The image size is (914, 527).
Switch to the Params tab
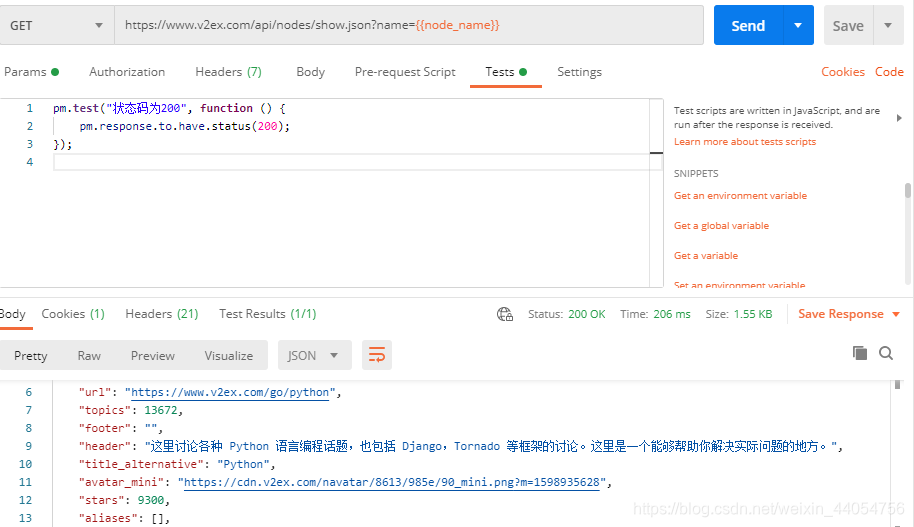pos(31,72)
